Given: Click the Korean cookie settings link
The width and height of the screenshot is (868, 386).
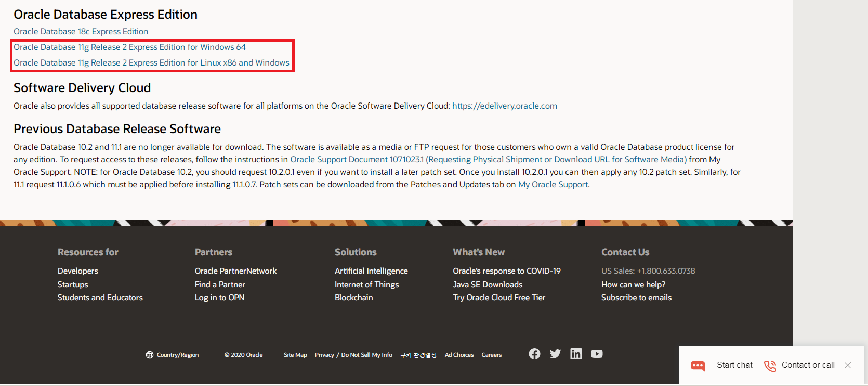Looking at the screenshot, I should point(418,355).
